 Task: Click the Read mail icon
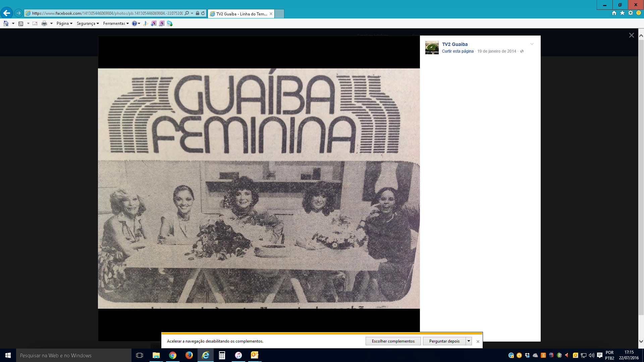[35, 23]
